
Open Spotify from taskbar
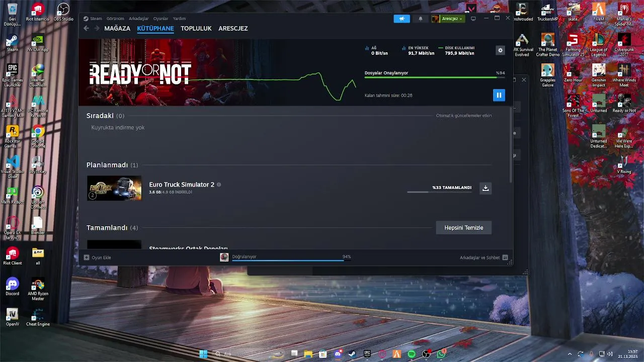[412, 354]
